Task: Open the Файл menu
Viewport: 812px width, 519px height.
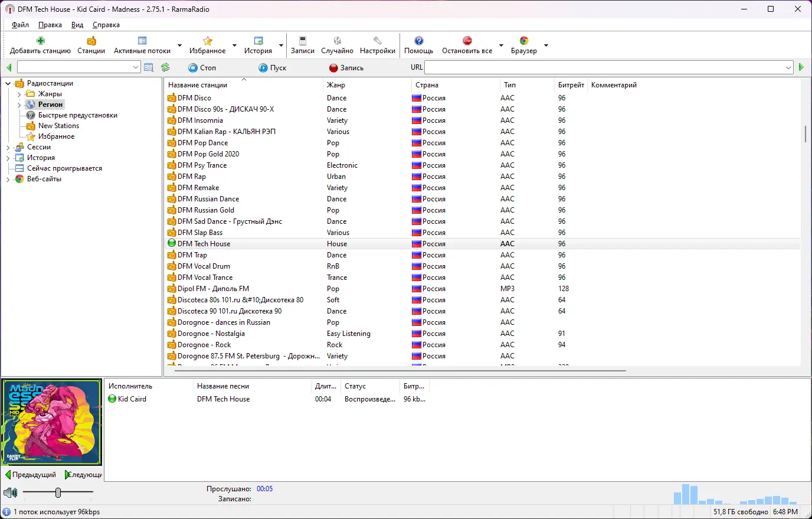Action: click(x=20, y=25)
